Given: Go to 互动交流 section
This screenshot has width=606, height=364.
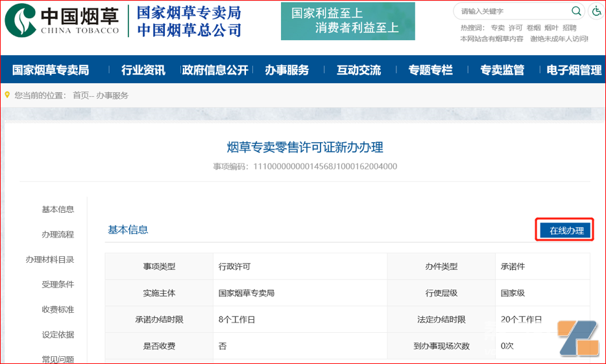Looking at the screenshot, I should [x=359, y=70].
